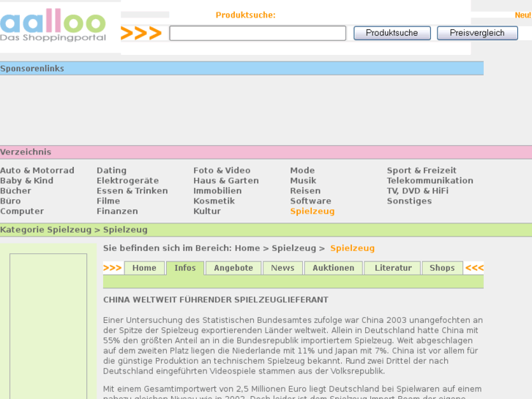Screen dimensions: 532x399
Task: Open the Finanzen category
Action: point(117,212)
